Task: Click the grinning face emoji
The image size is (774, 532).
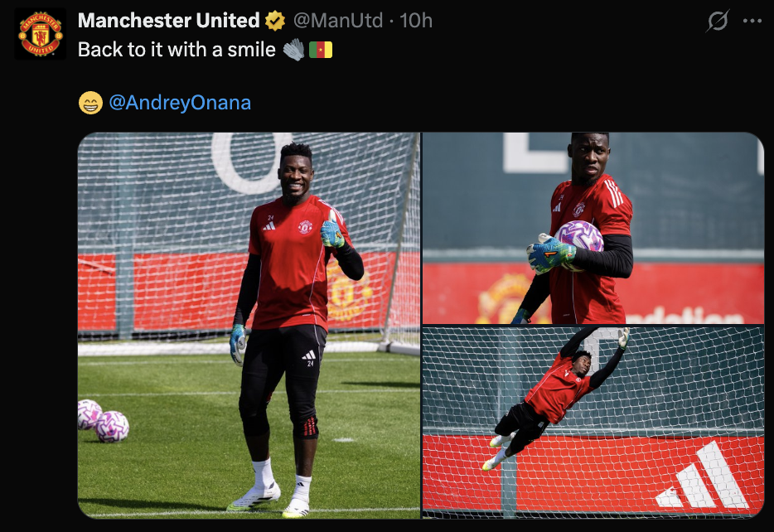Action: [x=91, y=103]
